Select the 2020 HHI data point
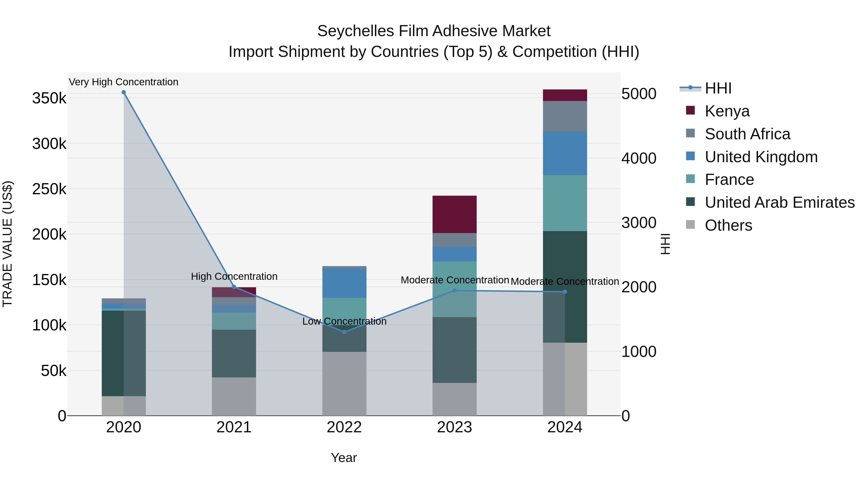Image resolution: width=868 pixels, height=488 pixels. [x=124, y=92]
